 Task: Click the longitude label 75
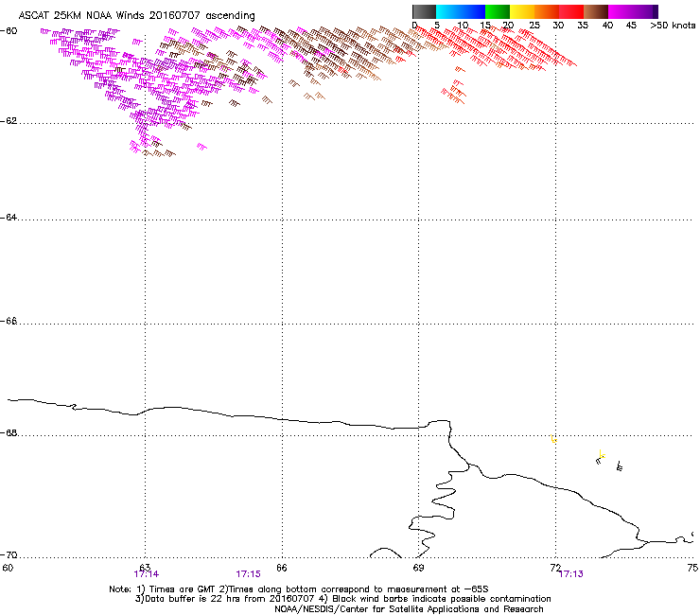(692, 568)
